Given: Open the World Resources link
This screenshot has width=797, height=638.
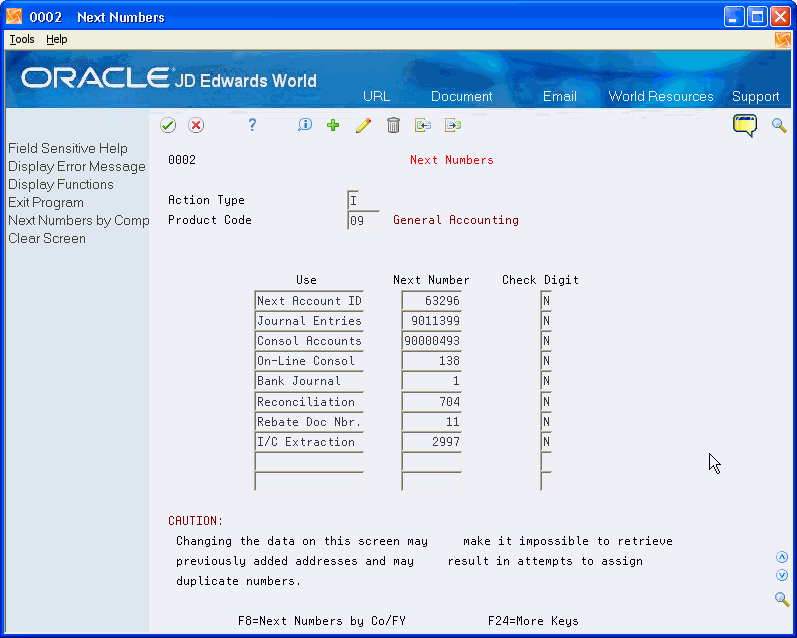Looking at the screenshot, I should coord(661,96).
